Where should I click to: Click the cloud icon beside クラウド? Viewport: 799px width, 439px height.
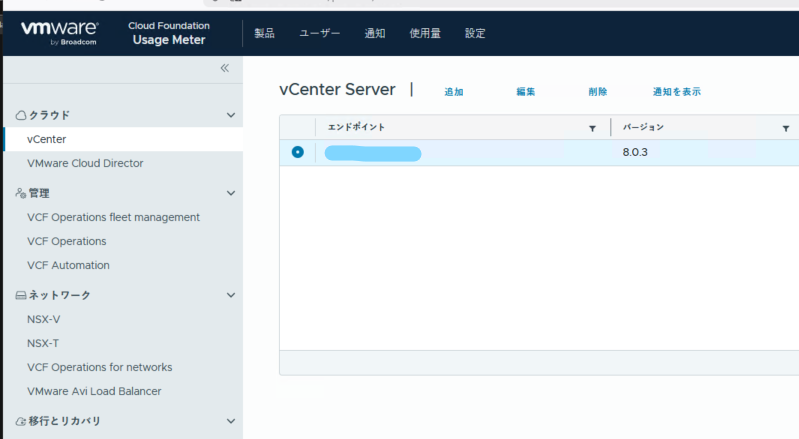(20, 115)
